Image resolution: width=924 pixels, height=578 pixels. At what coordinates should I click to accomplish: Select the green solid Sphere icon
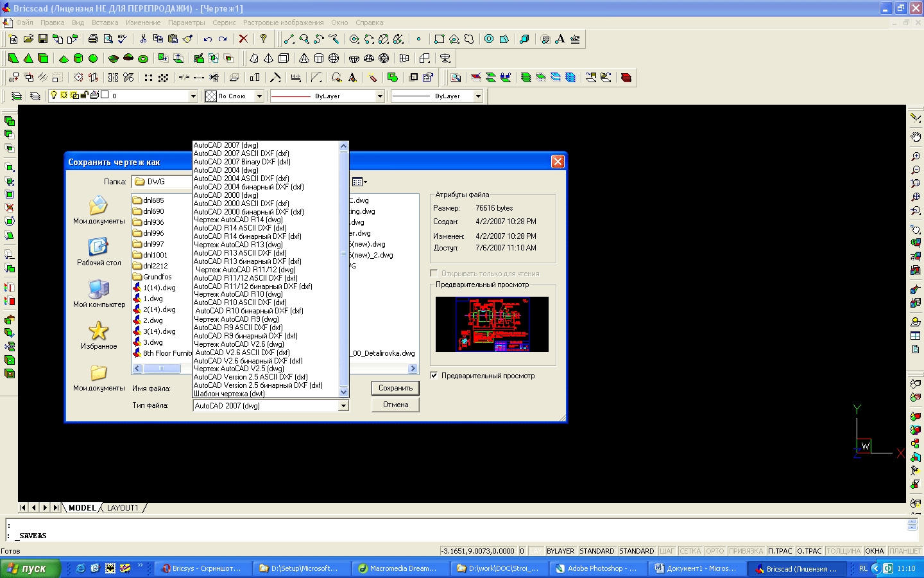click(93, 58)
